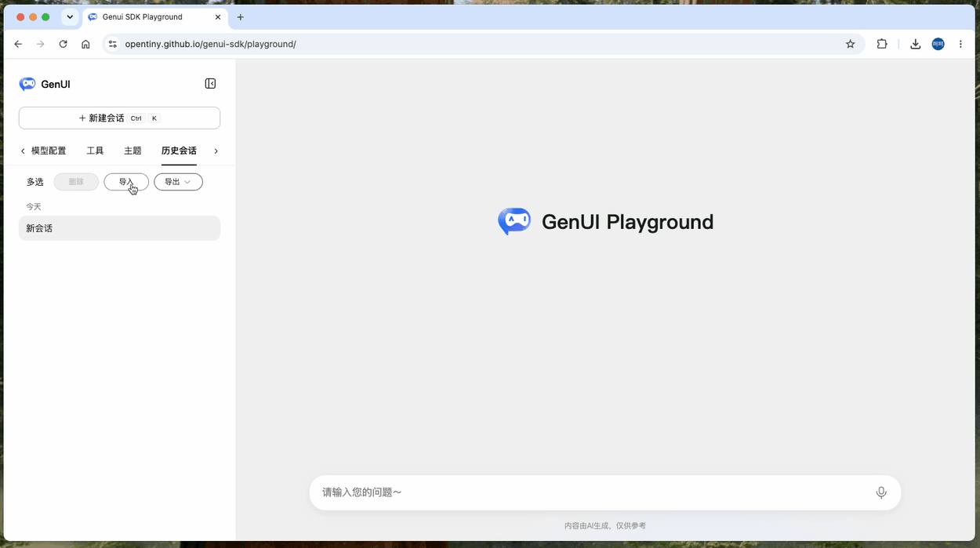Screen dimensions: 980x548
Task: Expand the 导出 export dropdown
Action: [178, 182]
